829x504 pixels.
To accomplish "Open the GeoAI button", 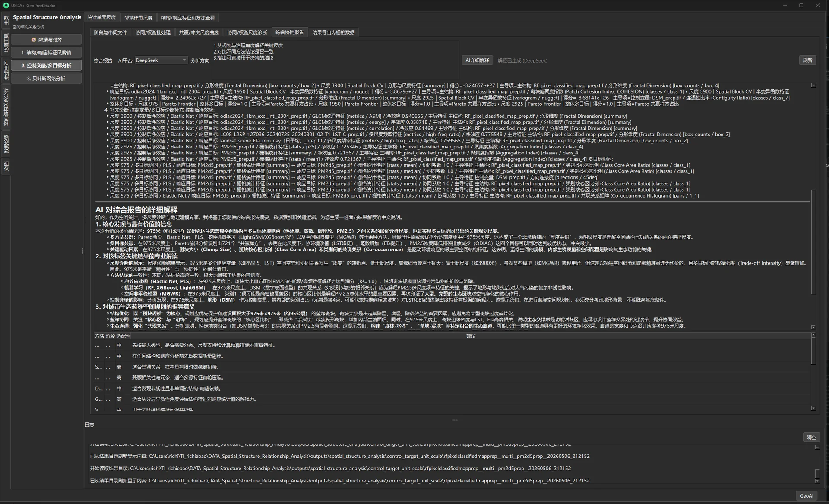I will [x=806, y=496].
